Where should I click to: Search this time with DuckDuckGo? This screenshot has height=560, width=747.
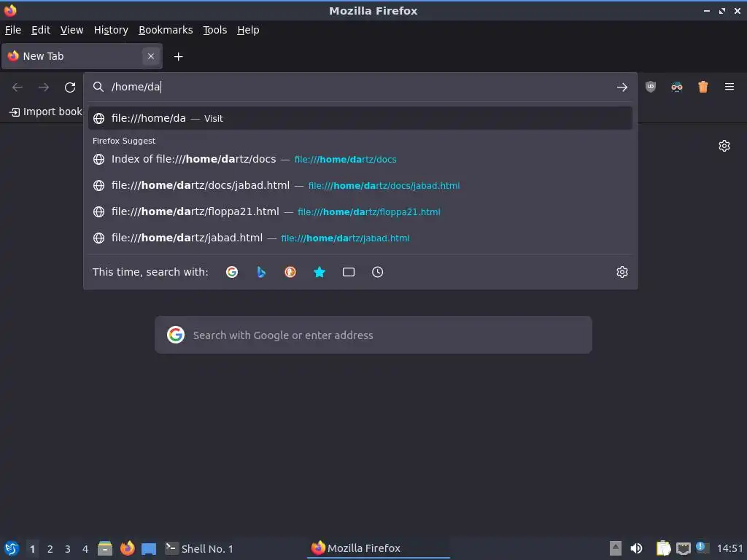[x=290, y=272]
